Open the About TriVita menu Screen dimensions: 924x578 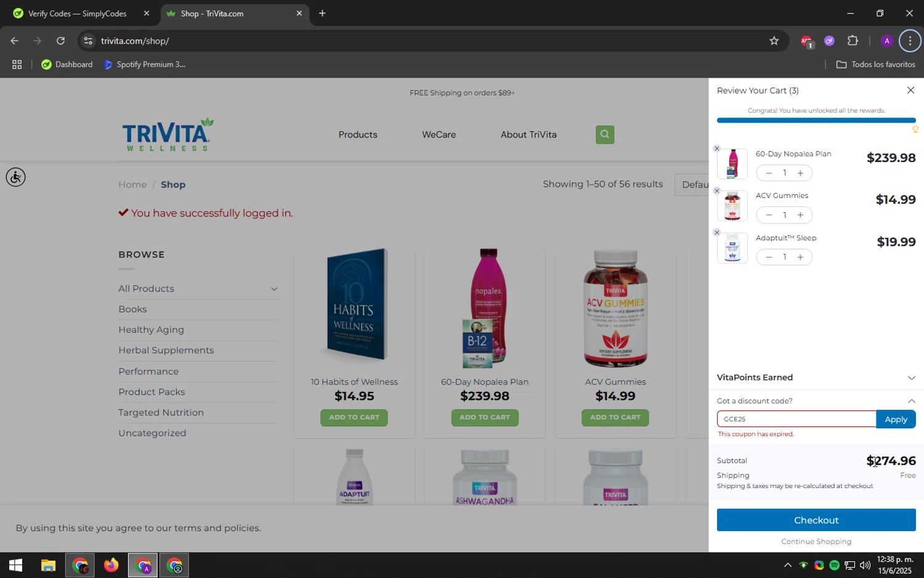click(529, 134)
